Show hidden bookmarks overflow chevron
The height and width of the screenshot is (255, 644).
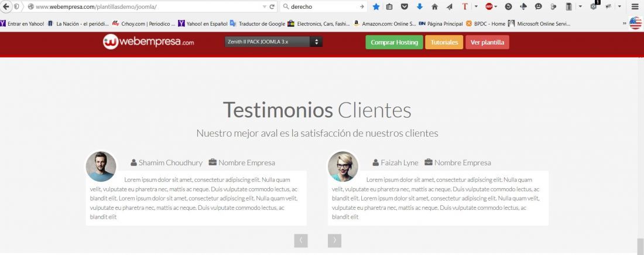pos(624,24)
